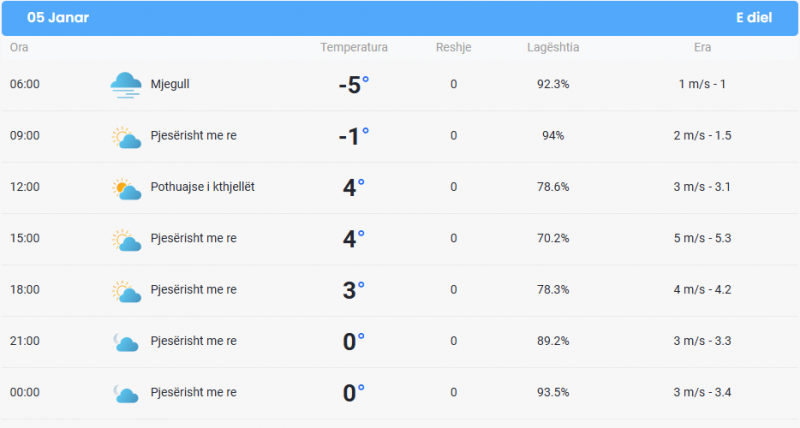Click the "E diel" day label
The width and height of the screenshot is (800, 428).
[753, 18]
